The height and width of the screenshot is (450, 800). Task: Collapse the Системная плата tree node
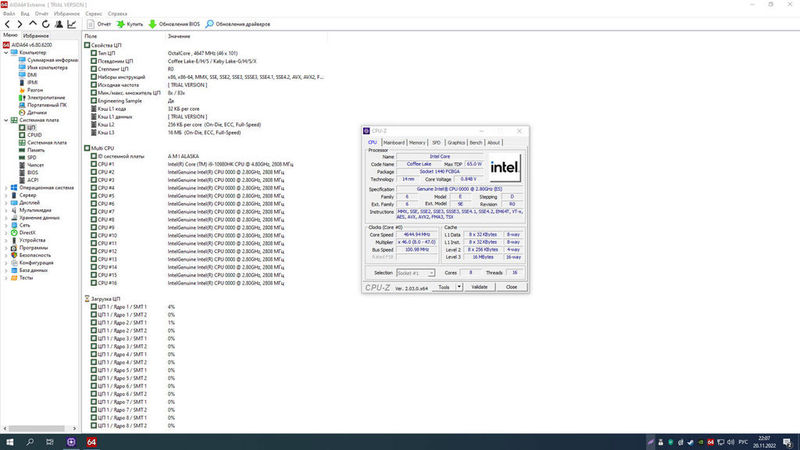click(6, 120)
